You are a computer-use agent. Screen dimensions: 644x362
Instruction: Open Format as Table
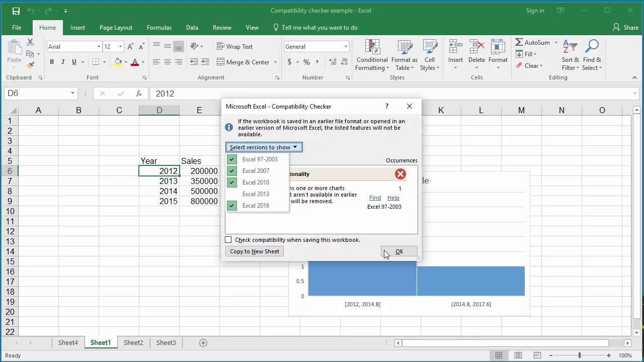[405, 55]
